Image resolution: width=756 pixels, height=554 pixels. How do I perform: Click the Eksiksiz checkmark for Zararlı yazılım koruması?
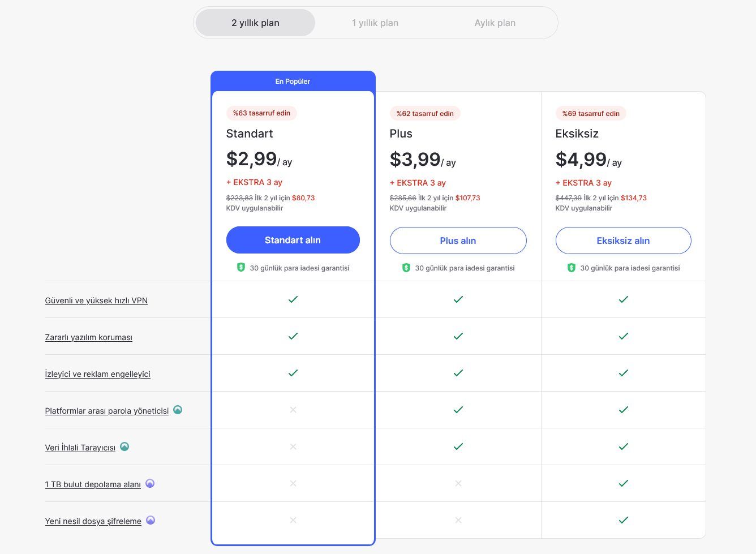point(624,336)
